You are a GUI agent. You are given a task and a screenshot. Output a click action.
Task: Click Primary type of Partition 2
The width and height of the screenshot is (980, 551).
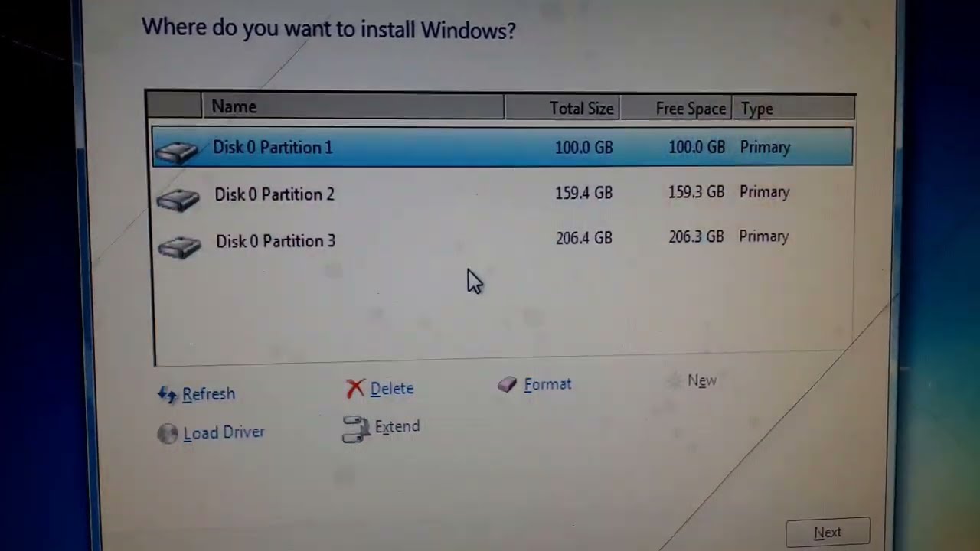pos(764,192)
